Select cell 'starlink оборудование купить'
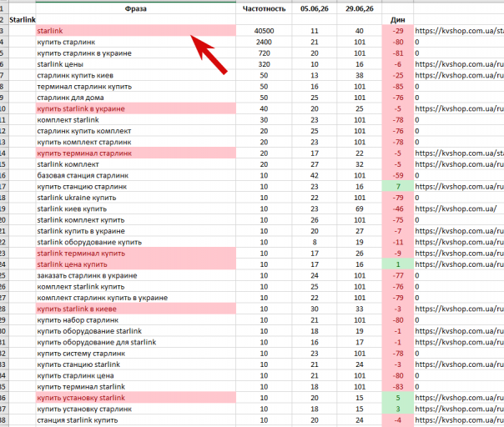Viewport: 504px width, 427px height. [136, 242]
